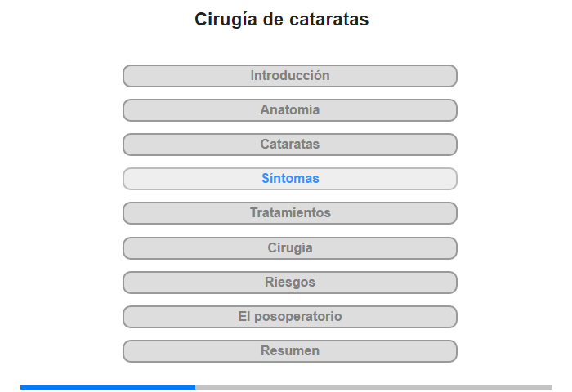Click where blue progress meets gray
This screenshot has height=392, width=572.
pos(195,387)
